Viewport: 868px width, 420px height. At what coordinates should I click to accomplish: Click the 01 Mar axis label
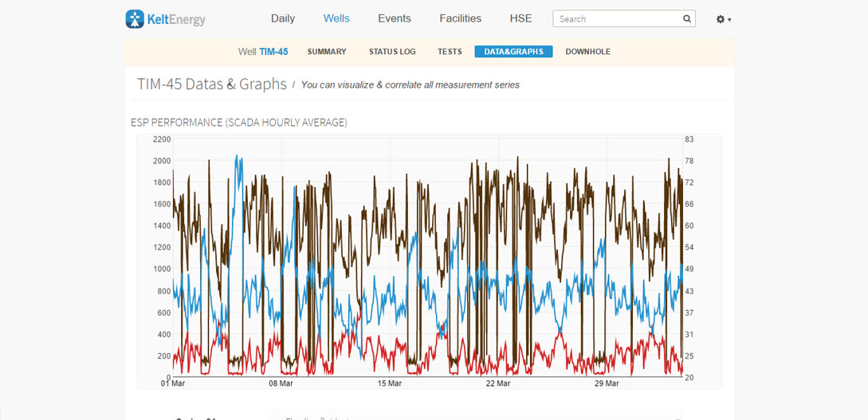[x=173, y=383]
